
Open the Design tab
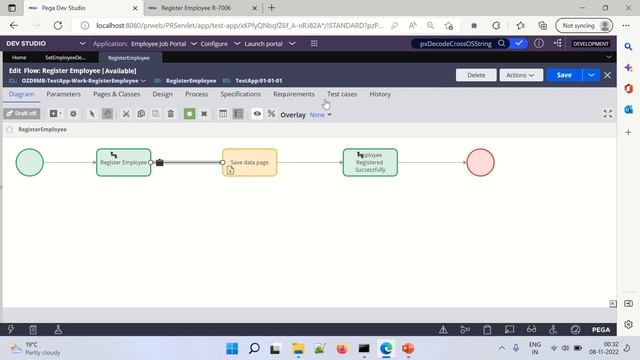(162, 94)
